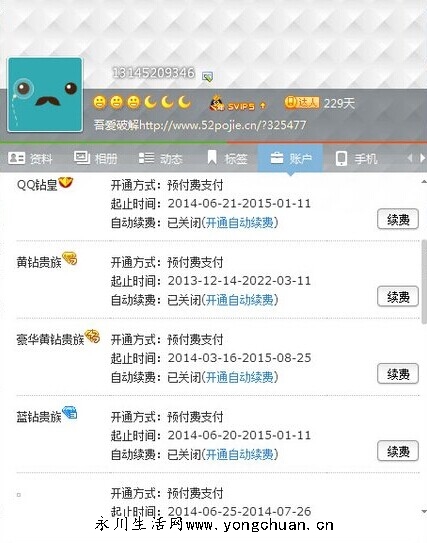Click the 达人 badge icon

[302, 103]
